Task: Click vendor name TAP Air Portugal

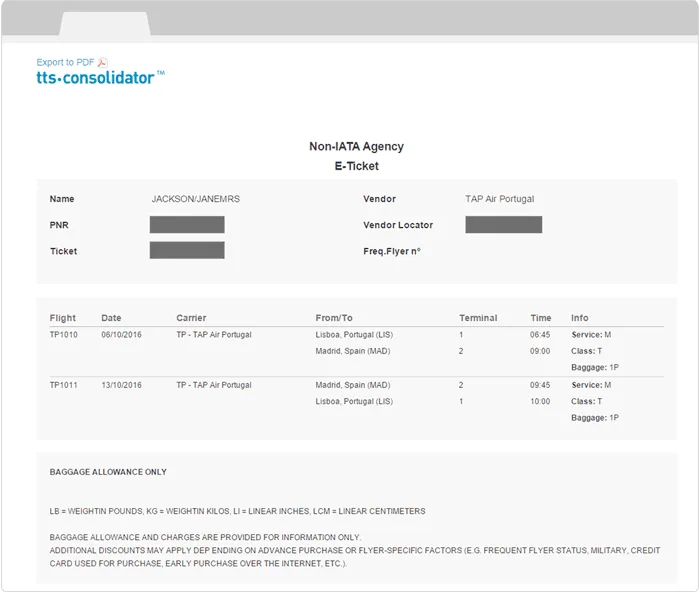Action: tap(500, 199)
